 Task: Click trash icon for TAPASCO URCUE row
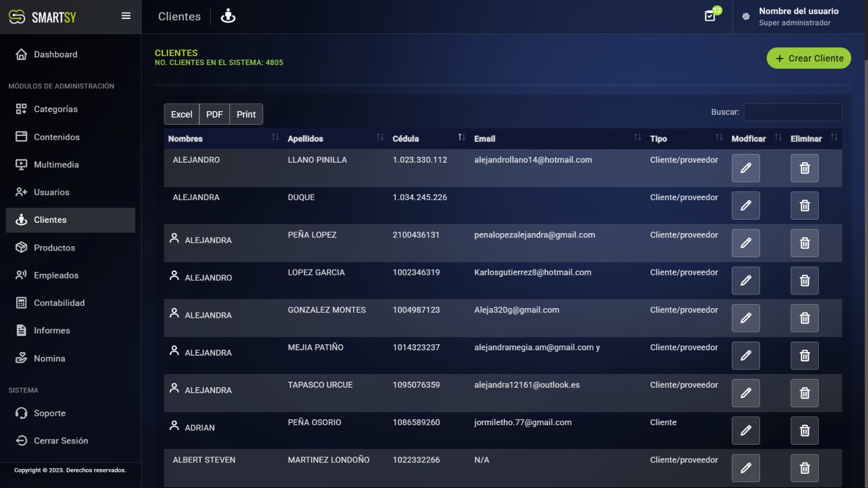pyautogui.click(x=804, y=393)
